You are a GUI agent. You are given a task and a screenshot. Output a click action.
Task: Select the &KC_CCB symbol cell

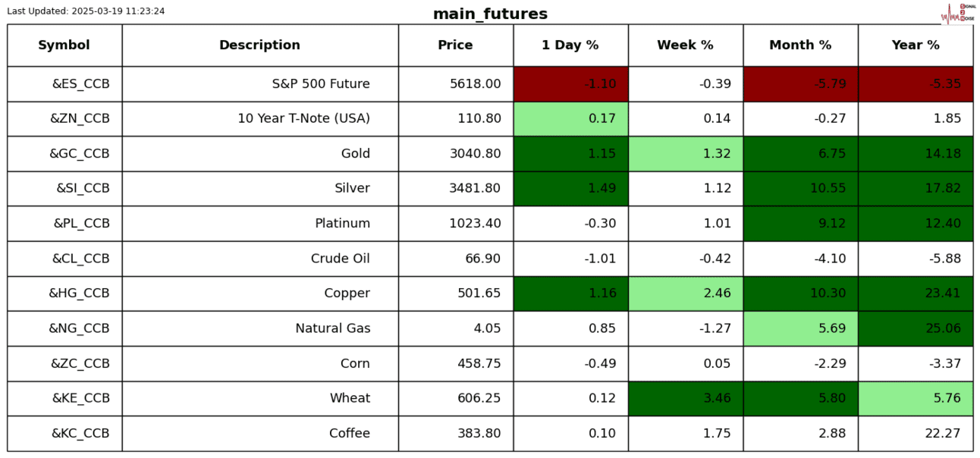[80, 434]
